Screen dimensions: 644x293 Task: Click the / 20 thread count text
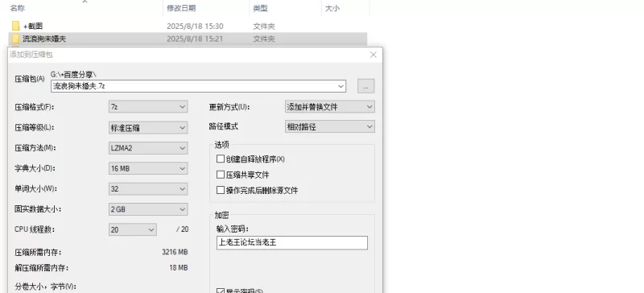tap(183, 229)
